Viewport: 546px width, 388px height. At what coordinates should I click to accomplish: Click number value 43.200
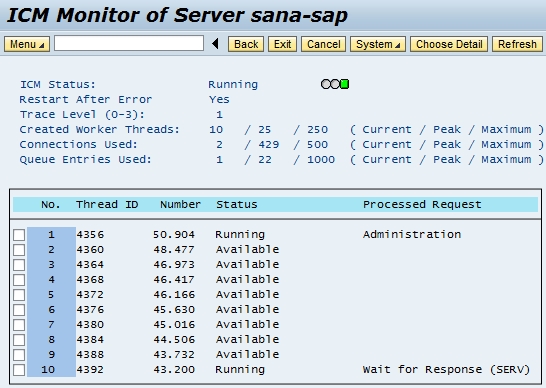coord(174,370)
